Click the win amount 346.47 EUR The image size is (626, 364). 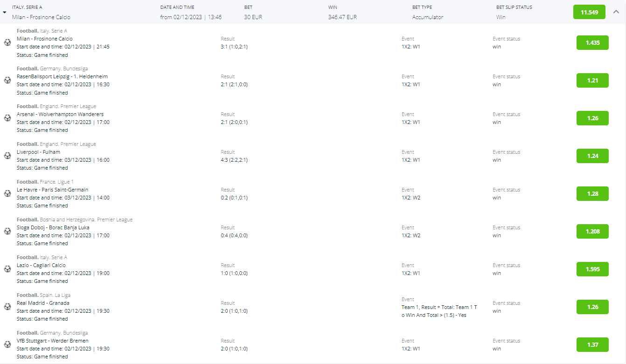pyautogui.click(x=342, y=17)
